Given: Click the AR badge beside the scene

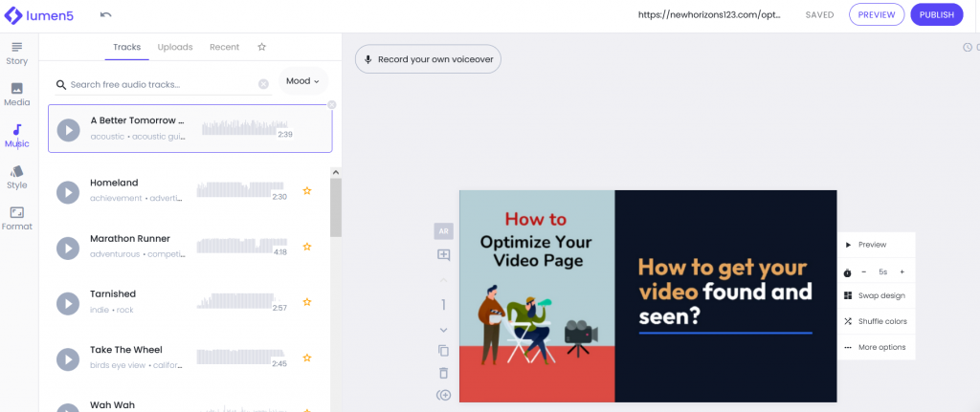Looking at the screenshot, I should coord(444,231).
